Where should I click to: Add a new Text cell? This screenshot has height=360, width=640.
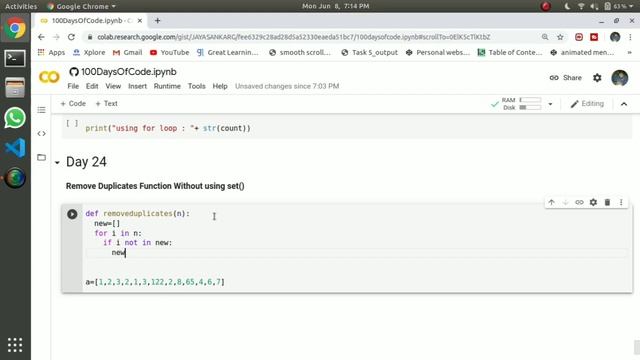pyautogui.click(x=106, y=104)
